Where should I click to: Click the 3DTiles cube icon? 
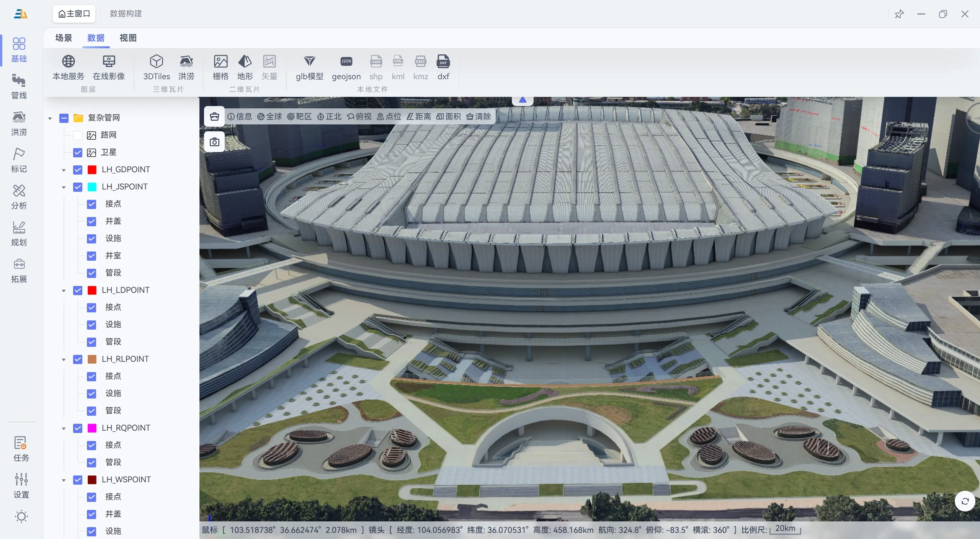(x=156, y=62)
